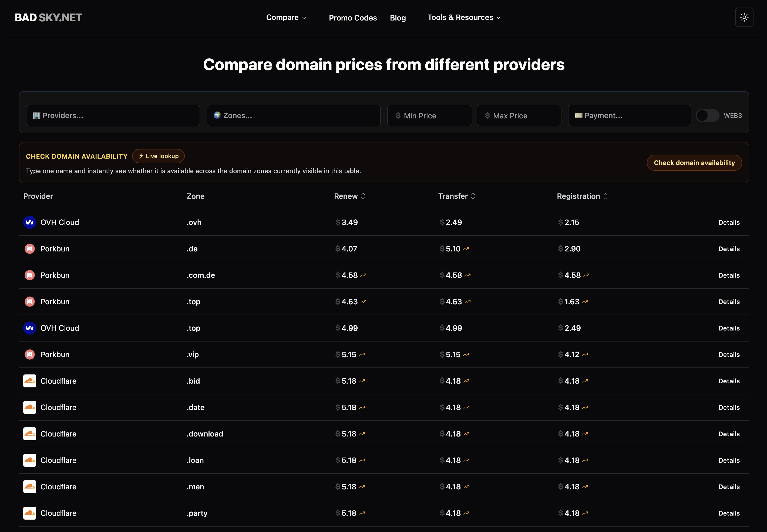This screenshot has width=767, height=532.
Task: Open the Promo Codes page
Action: click(353, 18)
